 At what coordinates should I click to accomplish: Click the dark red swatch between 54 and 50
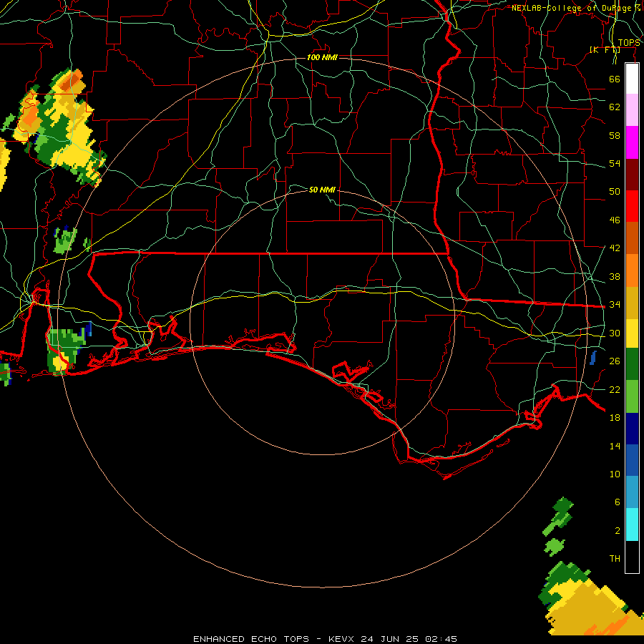(632, 174)
